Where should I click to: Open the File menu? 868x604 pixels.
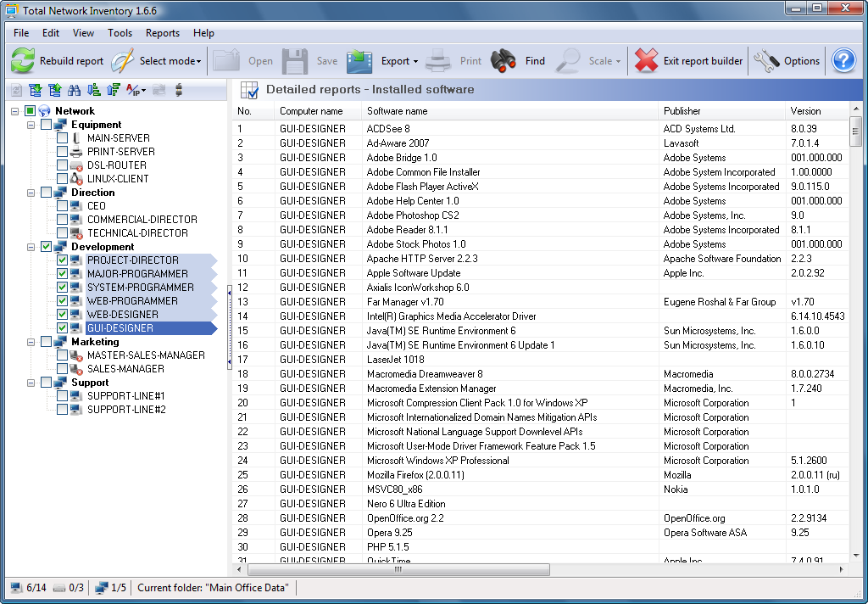(x=21, y=33)
